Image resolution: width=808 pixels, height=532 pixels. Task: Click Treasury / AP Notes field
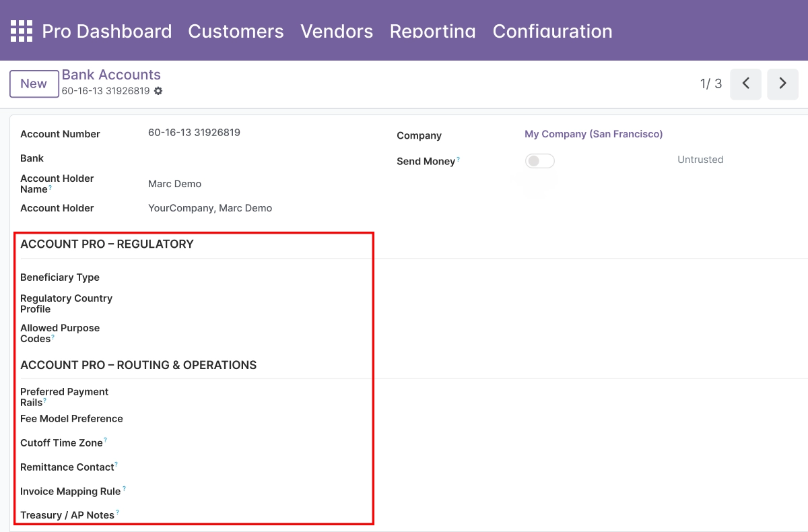point(259,515)
